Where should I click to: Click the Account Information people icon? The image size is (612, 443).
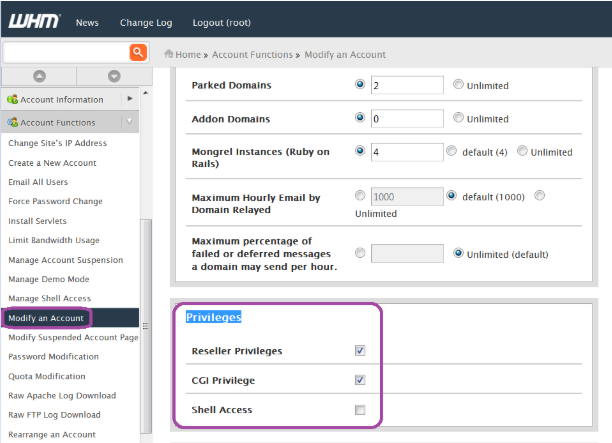[x=12, y=99]
